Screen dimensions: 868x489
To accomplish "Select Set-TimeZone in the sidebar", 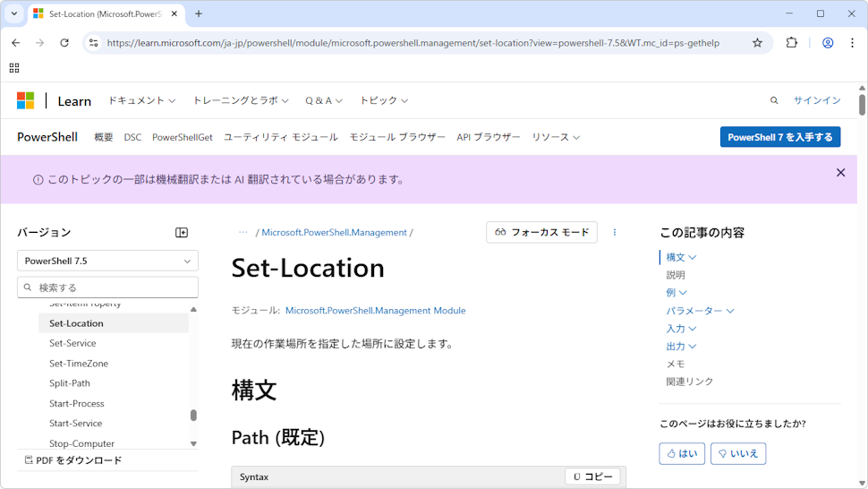I will click(x=79, y=364).
